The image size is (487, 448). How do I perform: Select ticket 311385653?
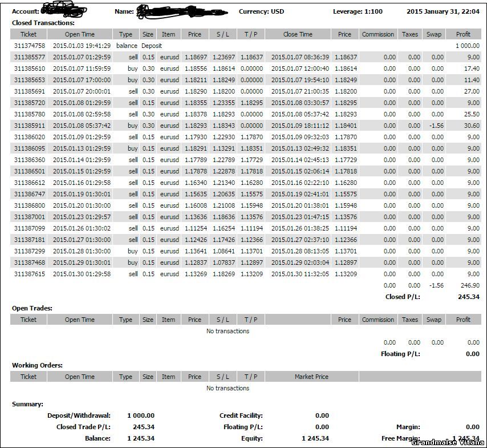click(30, 80)
